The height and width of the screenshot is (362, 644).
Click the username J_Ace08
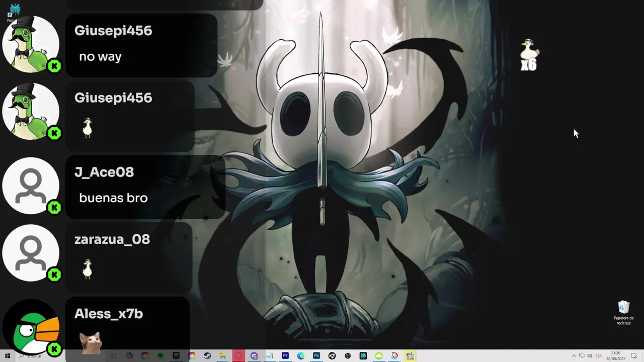[x=104, y=172]
